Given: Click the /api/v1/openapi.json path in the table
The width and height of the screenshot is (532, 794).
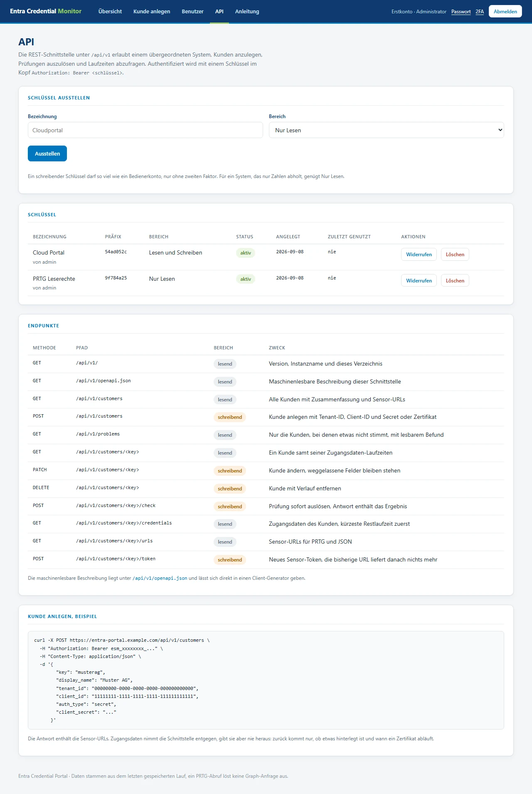Looking at the screenshot, I should point(103,381).
